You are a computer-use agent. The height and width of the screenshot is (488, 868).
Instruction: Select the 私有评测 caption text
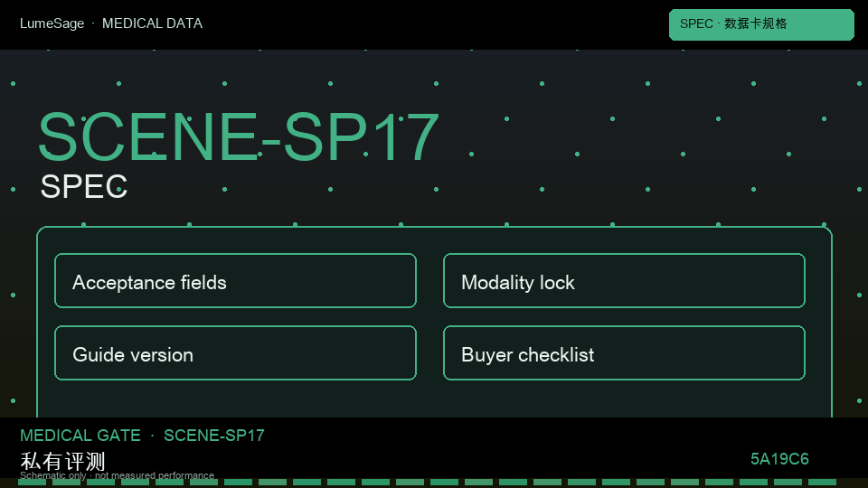[x=62, y=461]
